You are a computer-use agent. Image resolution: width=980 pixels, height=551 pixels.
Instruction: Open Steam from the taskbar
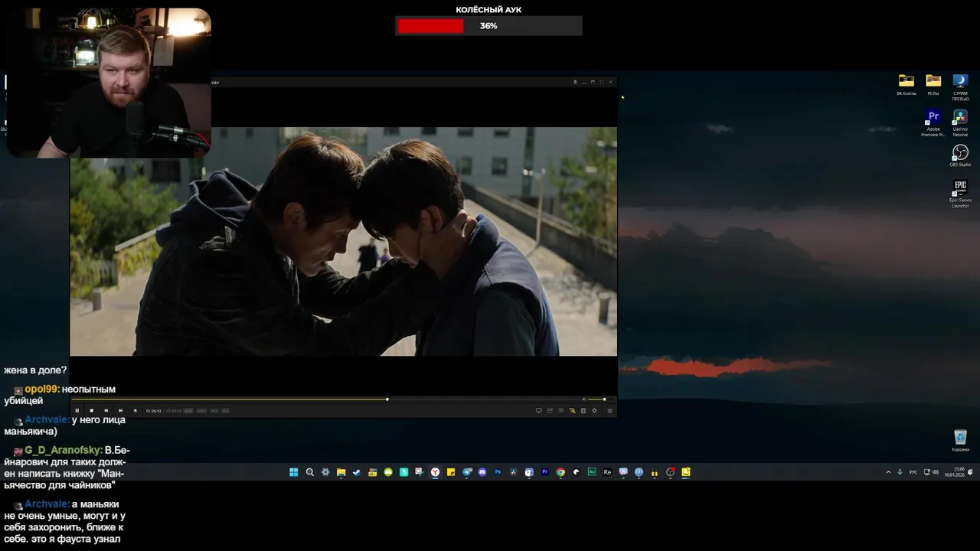pos(357,472)
